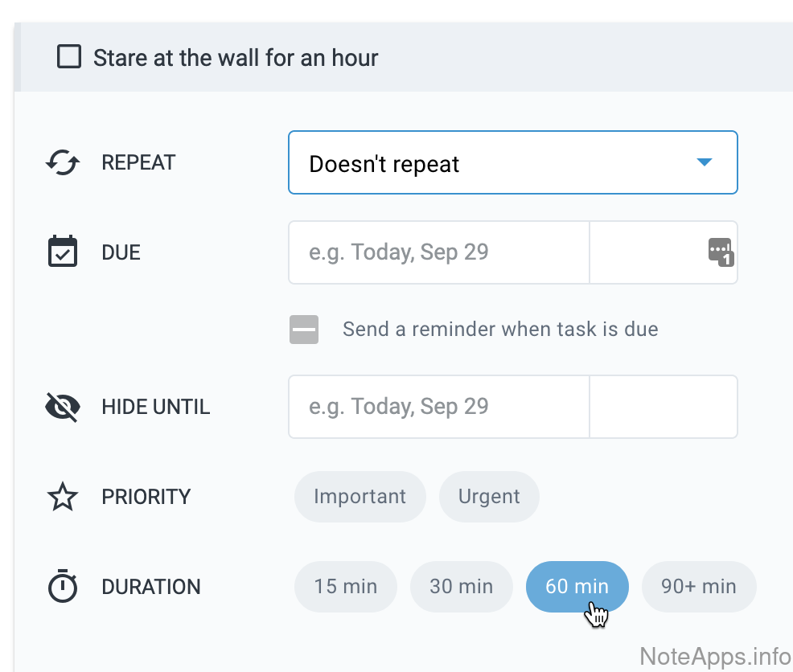Click the Duration stopwatch icon
The height and width of the screenshot is (672, 793).
tap(63, 587)
